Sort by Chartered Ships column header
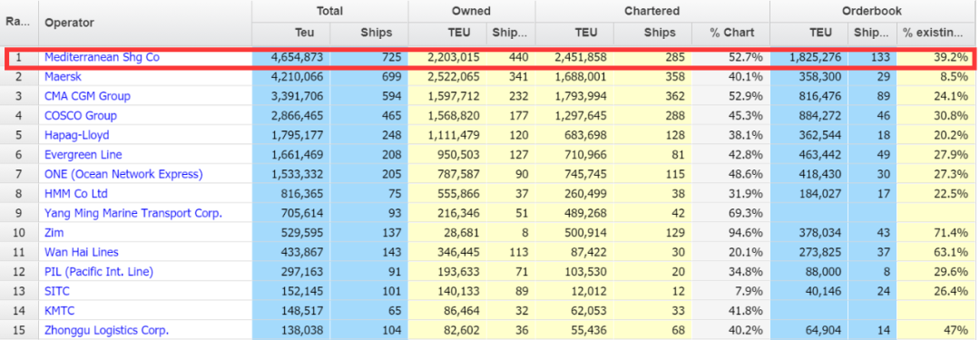This screenshot has height=340, width=980. [x=652, y=34]
